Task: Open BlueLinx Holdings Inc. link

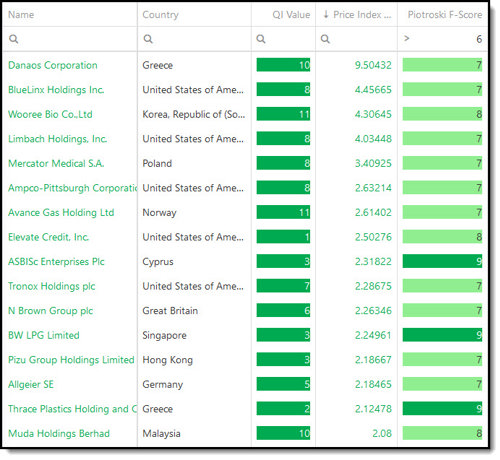Action: pyautogui.click(x=56, y=90)
